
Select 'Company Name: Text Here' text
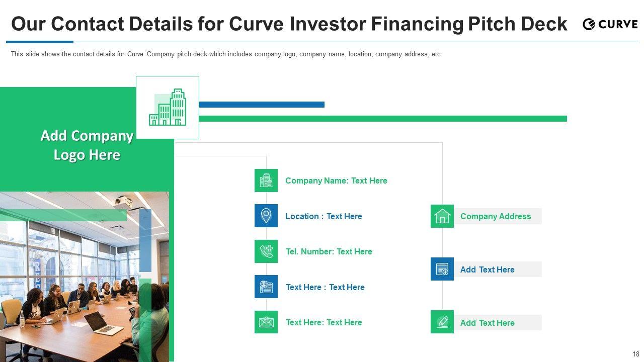point(336,180)
